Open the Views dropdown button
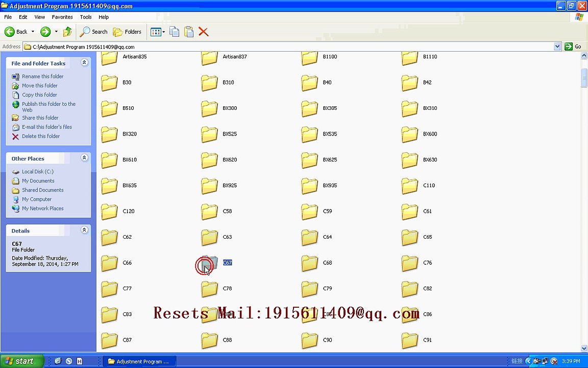The image size is (588, 368). (x=158, y=32)
